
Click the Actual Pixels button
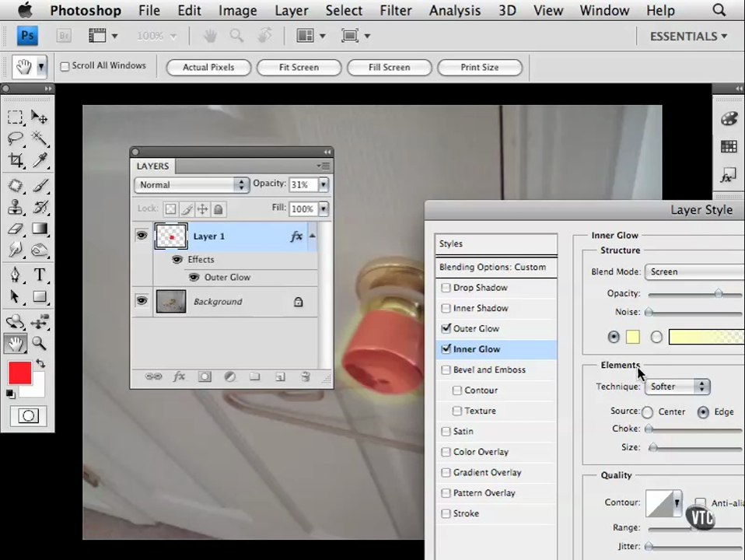pyautogui.click(x=208, y=68)
